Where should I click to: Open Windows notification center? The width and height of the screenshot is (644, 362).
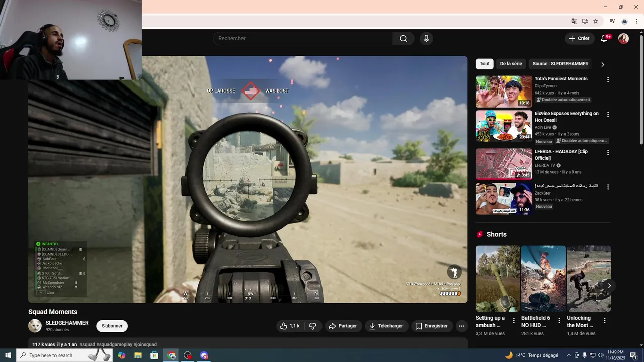[x=633, y=355]
